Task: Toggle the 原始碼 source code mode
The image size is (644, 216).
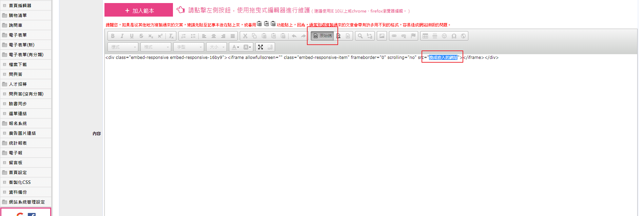Action: pyautogui.click(x=322, y=36)
